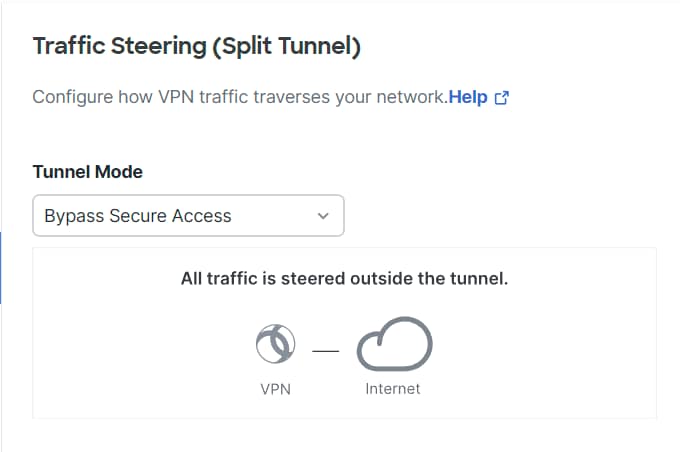680x452 pixels.
Task: Click the Tunnel Mode field label
Action: (x=88, y=172)
